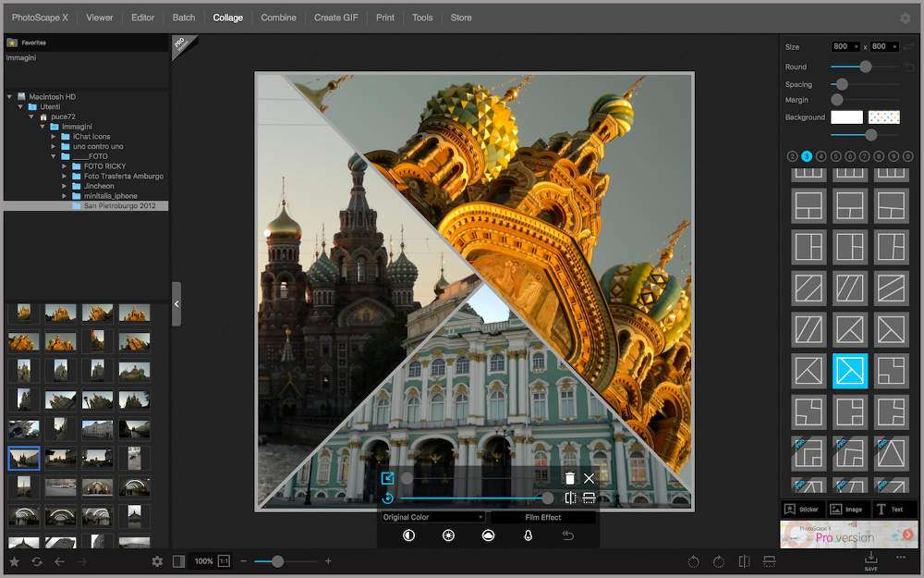Click the refresh icon in bottom-left toolbar
Image resolution: width=924 pixels, height=578 pixels.
(37, 561)
